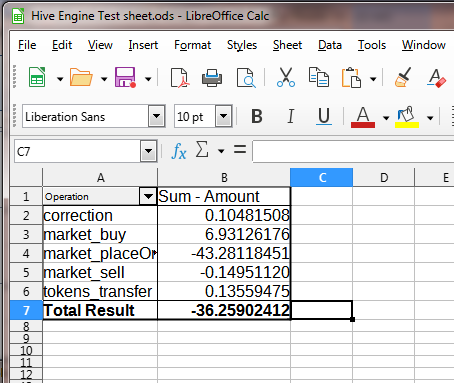The width and height of the screenshot is (454, 383).
Task: Click the Clear Direct Formatting icon
Action: coord(436,78)
